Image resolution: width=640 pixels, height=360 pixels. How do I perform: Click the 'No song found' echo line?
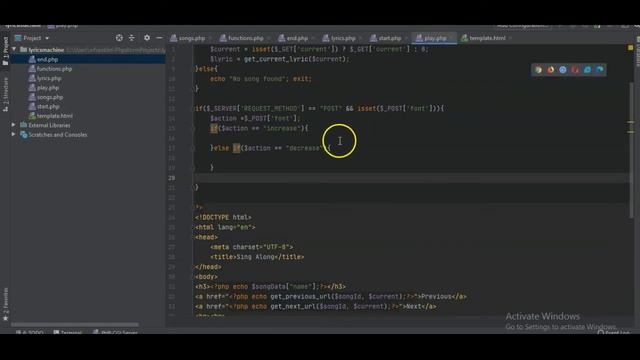point(261,79)
